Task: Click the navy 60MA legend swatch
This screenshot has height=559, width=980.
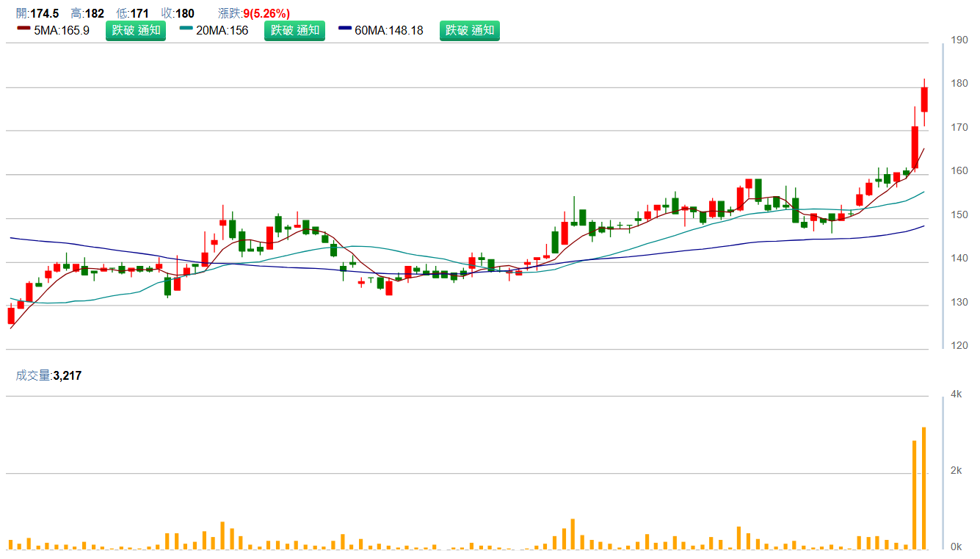Action: coord(345,29)
